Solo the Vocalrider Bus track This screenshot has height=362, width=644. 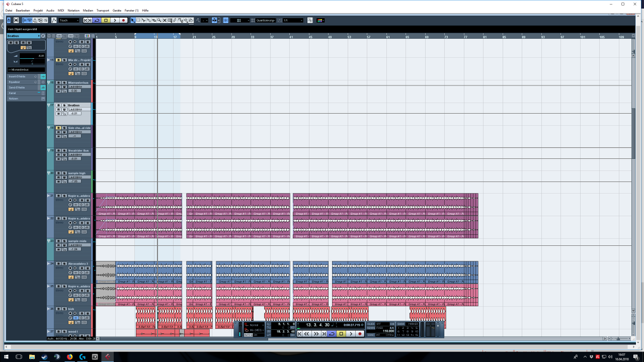pos(64,150)
